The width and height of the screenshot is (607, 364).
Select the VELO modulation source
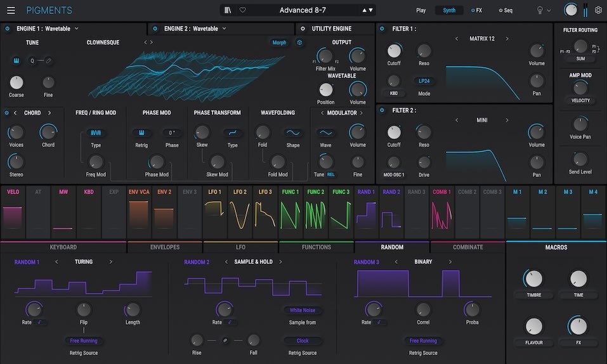click(13, 212)
